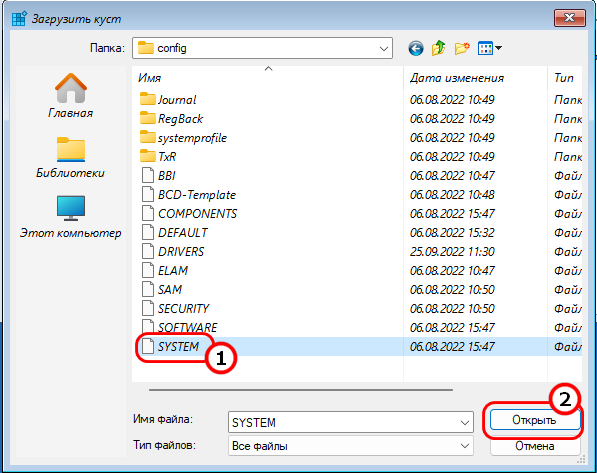Open the view menu icon
This screenshot has height=473, width=597.
[490, 48]
